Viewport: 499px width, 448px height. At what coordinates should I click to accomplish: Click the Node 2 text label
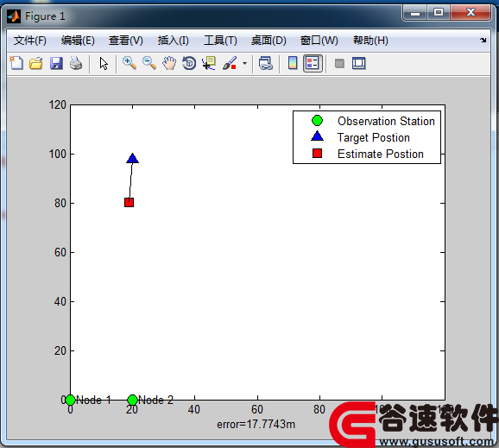pos(156,400)
